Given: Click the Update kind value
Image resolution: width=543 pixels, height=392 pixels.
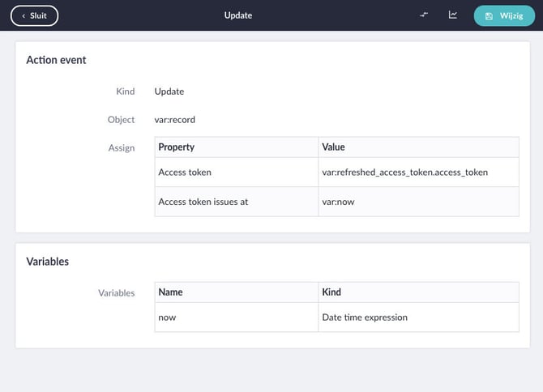Looking at the screenshot, I should pyautogui.click(x=169, y=92).
